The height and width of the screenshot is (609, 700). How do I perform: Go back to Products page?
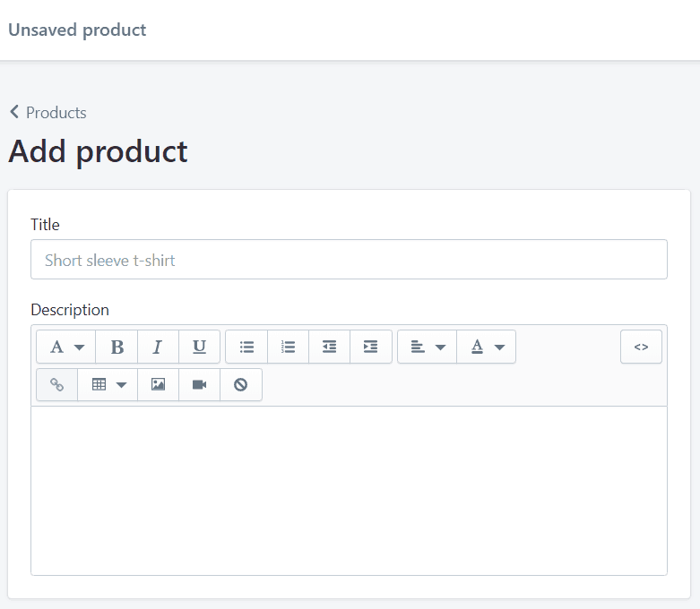point(48,113)
